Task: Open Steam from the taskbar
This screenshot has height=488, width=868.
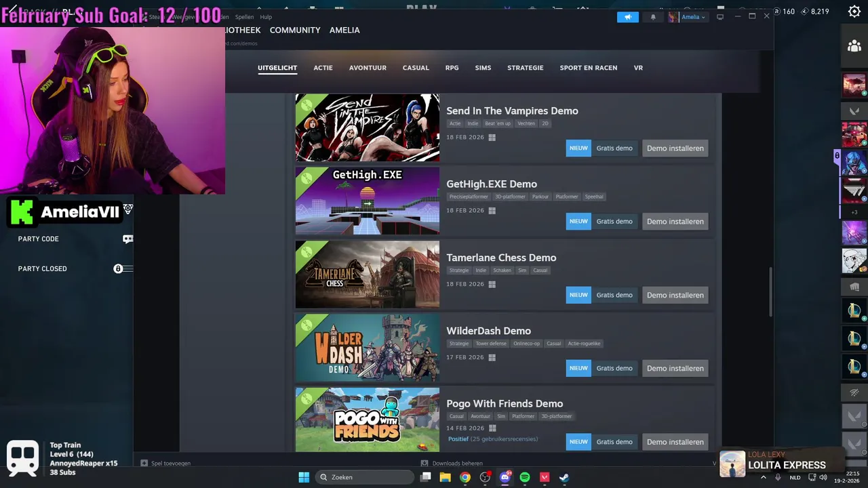Action: click(564, 477)
